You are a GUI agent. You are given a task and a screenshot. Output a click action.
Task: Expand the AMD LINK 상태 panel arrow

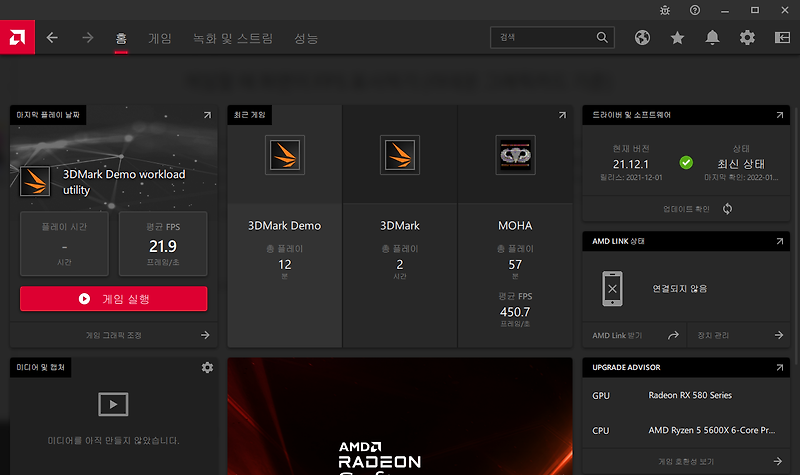[x=780, y=241]
